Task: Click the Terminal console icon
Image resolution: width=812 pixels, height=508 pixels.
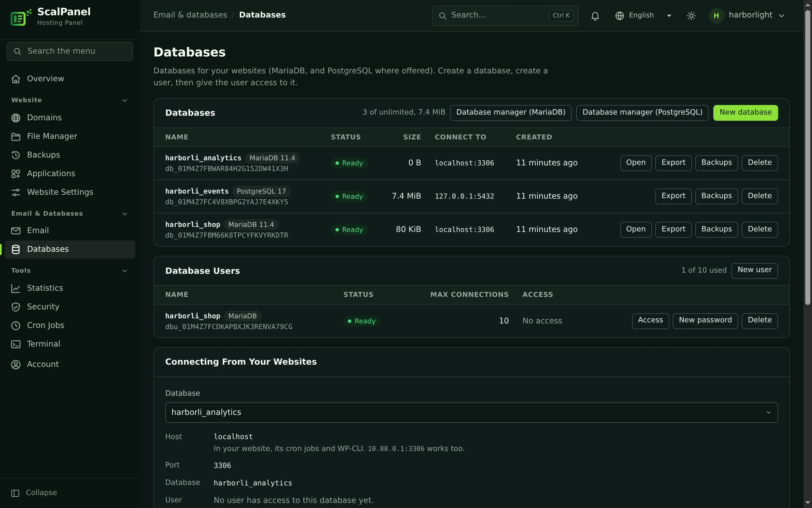Action: coord(16,344)
